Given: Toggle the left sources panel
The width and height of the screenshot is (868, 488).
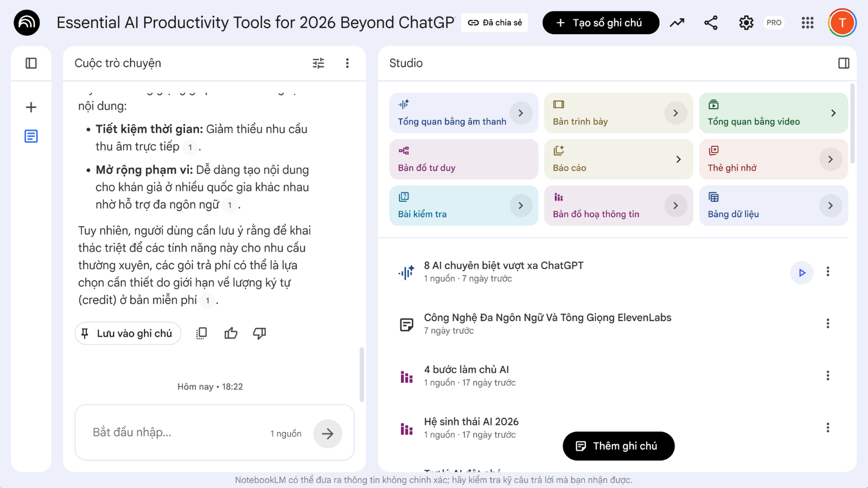Looking at the screenshot, I should point(31,63).
